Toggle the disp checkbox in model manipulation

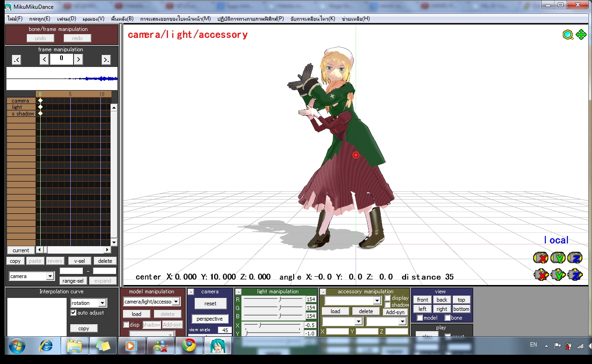126,325
